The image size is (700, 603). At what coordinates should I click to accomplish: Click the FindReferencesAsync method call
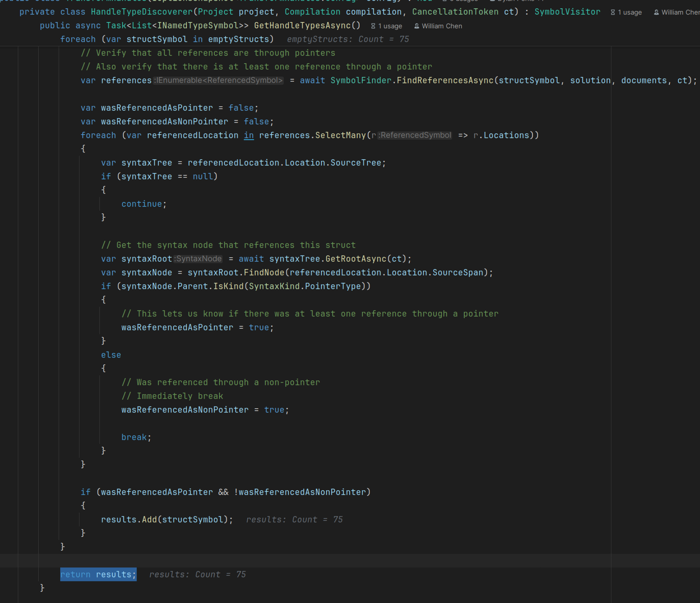445,80
